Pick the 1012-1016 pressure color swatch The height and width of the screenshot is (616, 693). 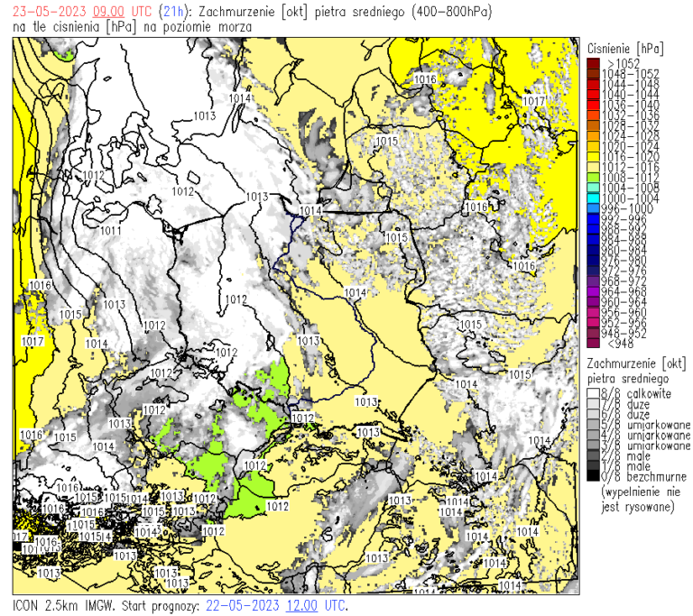(592, 166)
